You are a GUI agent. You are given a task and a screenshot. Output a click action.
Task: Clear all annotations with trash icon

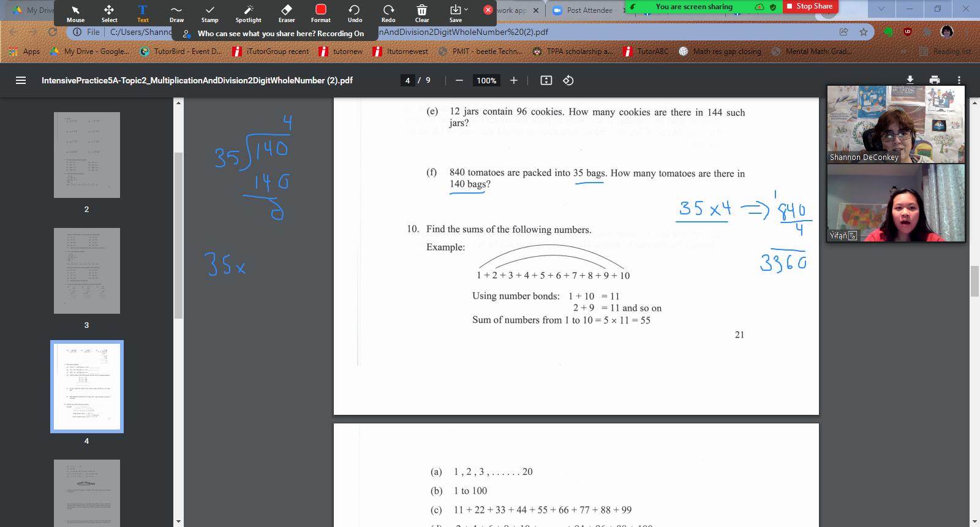[422, 13]
